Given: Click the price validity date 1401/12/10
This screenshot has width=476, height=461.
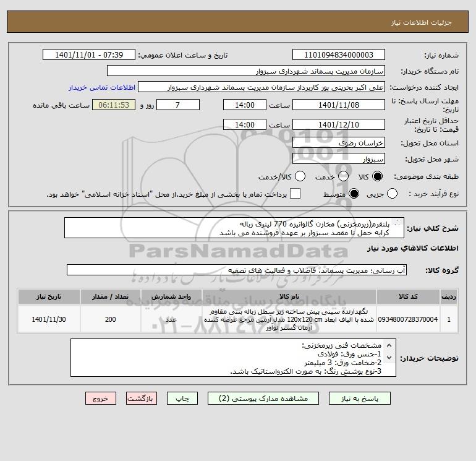Looking at the screenshot, I should pos(339,124).
